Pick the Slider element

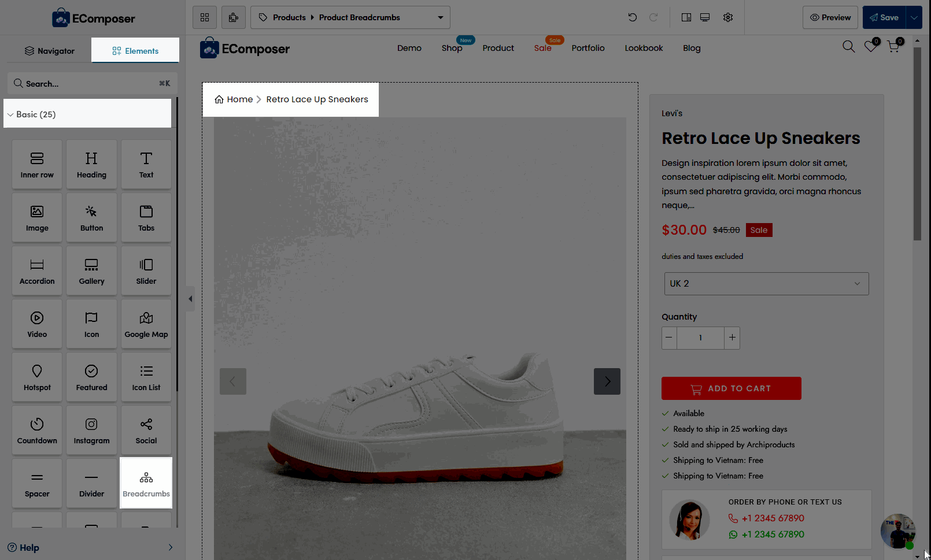pyautogui.click(x=146, y=270)
